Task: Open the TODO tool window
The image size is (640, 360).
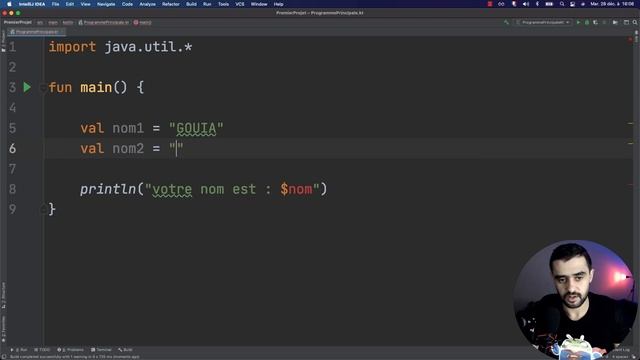Action: coord(42,350)
